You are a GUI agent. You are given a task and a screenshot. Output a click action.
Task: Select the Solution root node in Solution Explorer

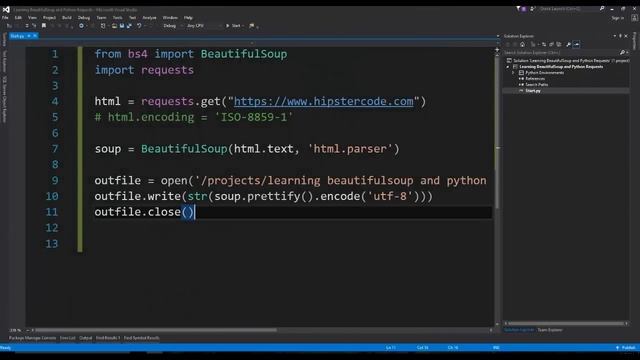coord(568,60)
